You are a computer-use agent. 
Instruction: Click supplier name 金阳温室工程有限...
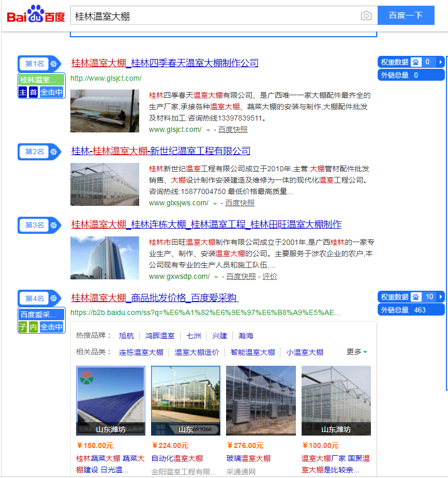(x=184, y=472)
